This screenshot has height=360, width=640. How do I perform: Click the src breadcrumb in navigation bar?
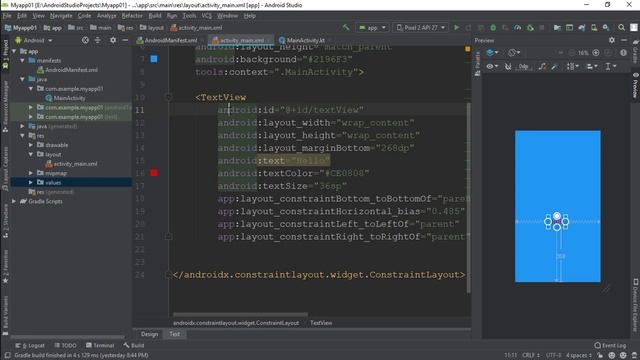pyautogui.click(x=76, y=28)
